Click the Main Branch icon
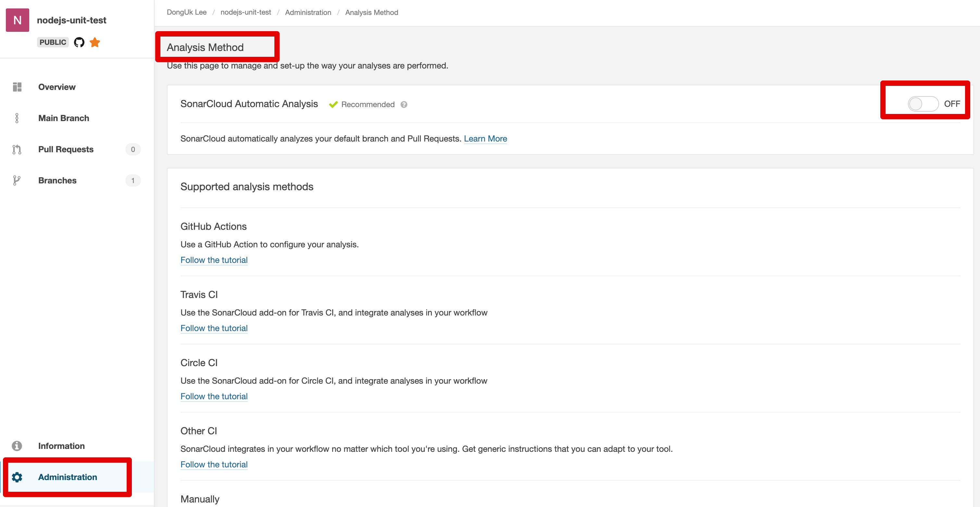This screenshot has width=980, height=507. click(17, 118)
